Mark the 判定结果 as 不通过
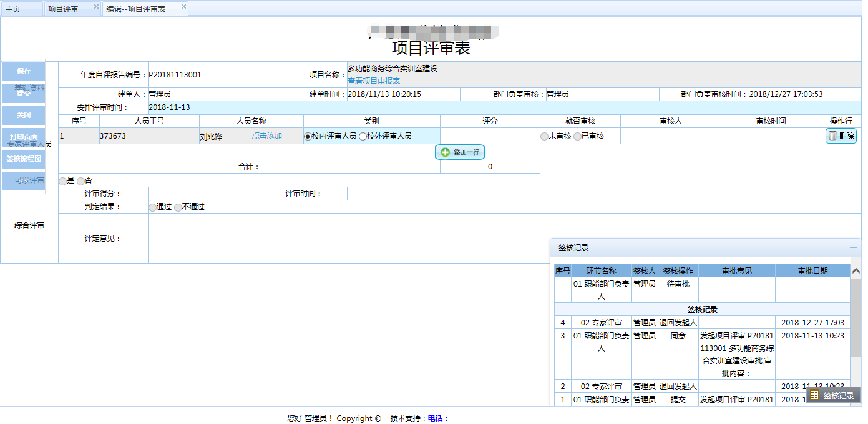Image resolution: width=868 pixels, height=424 pixels. point(178,207)
